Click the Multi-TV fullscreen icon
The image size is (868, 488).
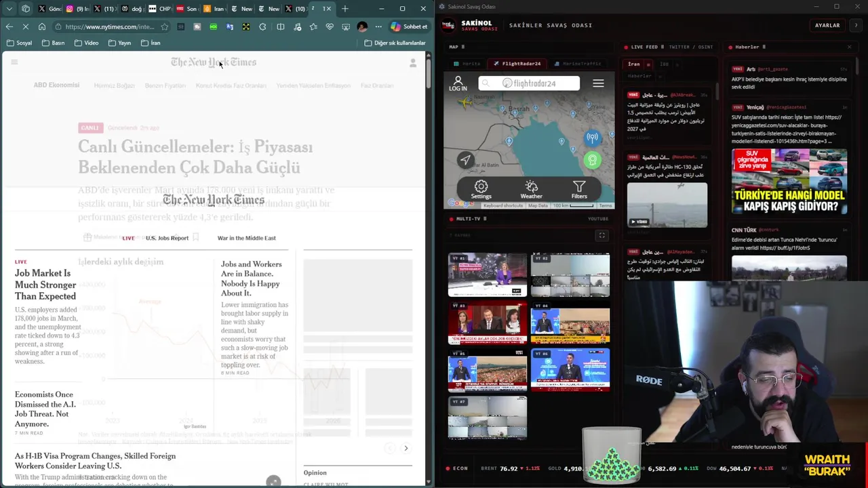(601, 235)
